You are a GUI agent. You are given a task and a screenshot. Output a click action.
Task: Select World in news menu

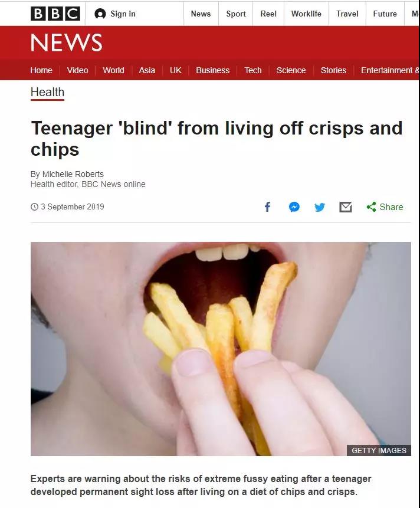point(113,70)
